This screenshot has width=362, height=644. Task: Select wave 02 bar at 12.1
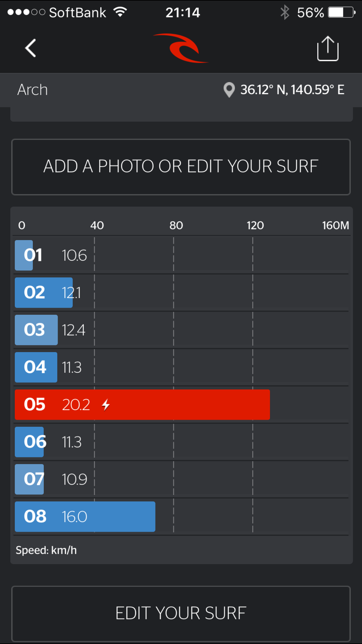coord(44,293)
